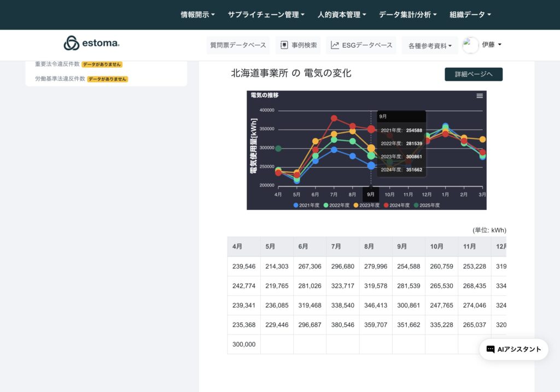
Task: Open the chart hamburger menu icon
Action: pos(480,96)
